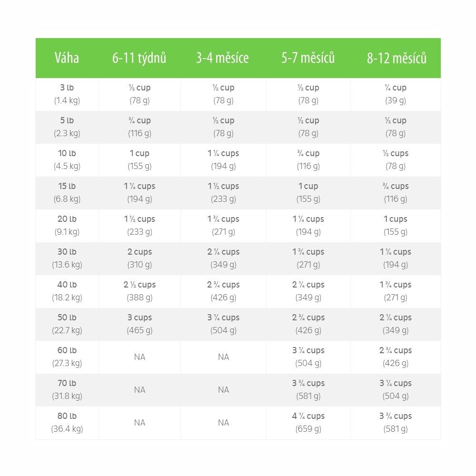Select the NA cell for 80 lb at 3-4 měsíce

pos(223,423)
